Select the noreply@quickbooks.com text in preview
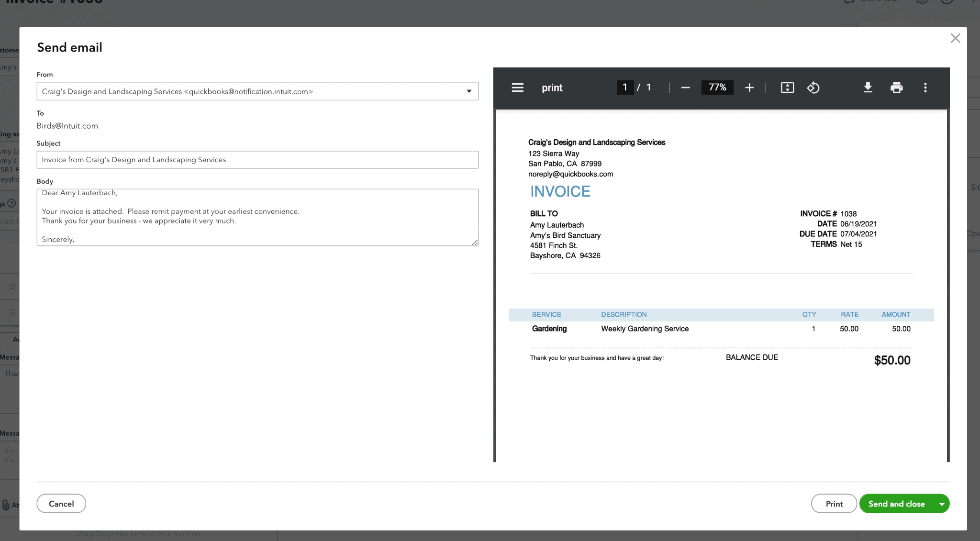The height and width of the screenshot is (541, 980). (x=570, y=174)
